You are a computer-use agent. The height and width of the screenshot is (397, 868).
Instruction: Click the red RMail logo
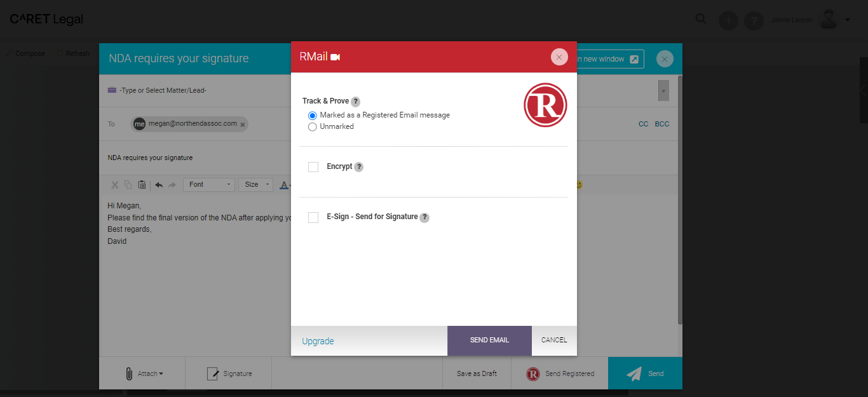pyautogui.click(x=545, y=105)
